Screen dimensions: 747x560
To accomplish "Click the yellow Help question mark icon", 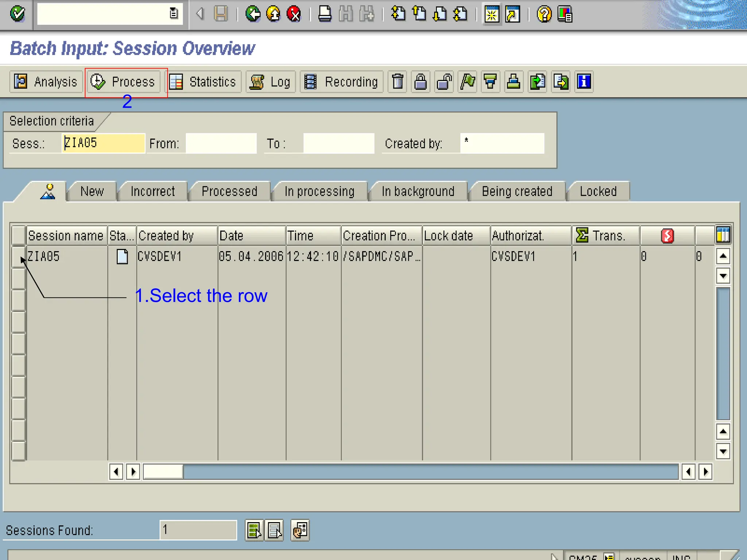I will coord(544,14).
